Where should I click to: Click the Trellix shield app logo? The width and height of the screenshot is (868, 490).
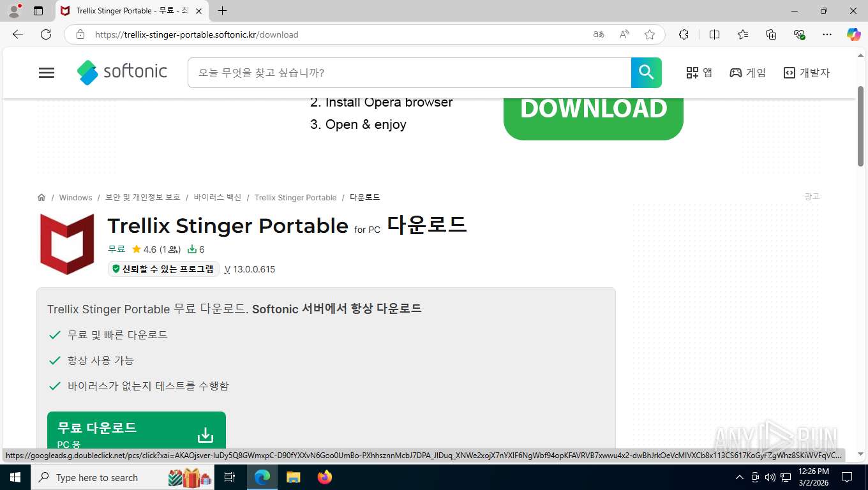click(67, 244)
